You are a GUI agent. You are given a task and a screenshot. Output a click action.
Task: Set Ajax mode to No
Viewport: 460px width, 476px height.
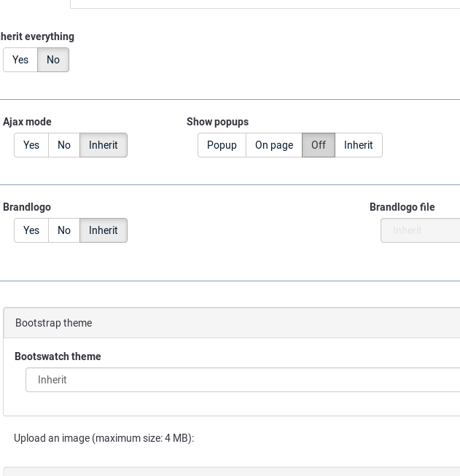click(64, 145)
